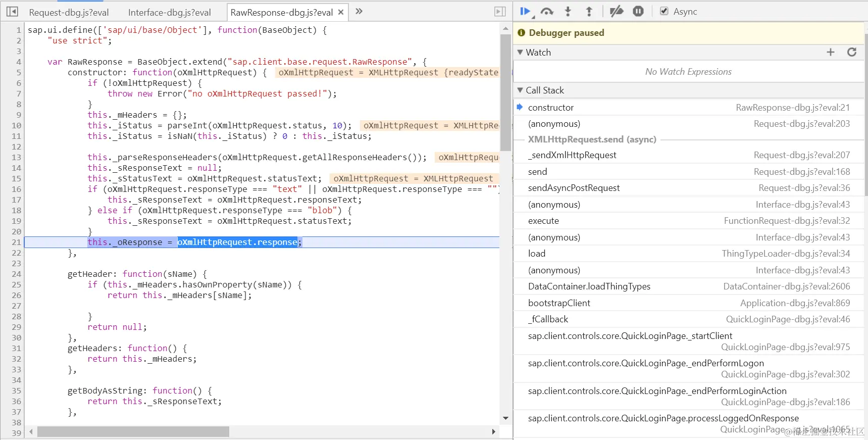Image resolution: width=868 pixels, height=440 pixels.
Task: Step over next function call
Action: [547, 11]
